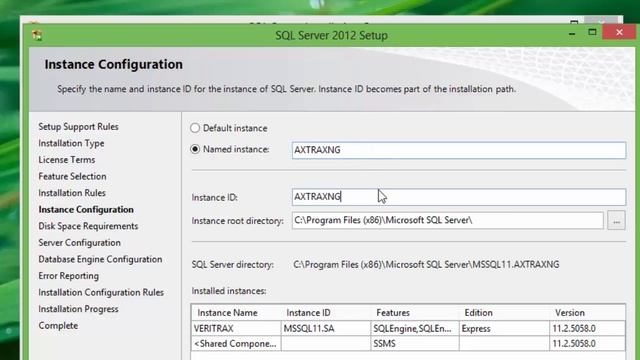Go to Installation Configuration Rules step

pyautogui.click(x=101, y=292)
